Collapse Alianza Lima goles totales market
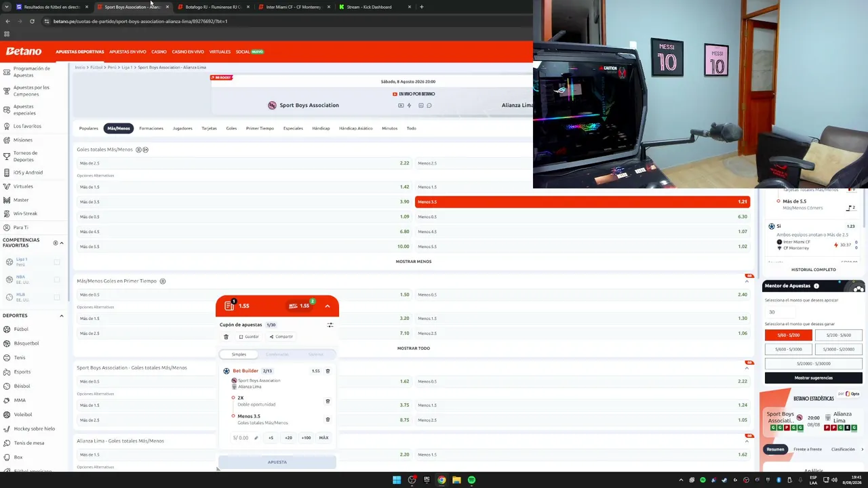 click(747, 441)
